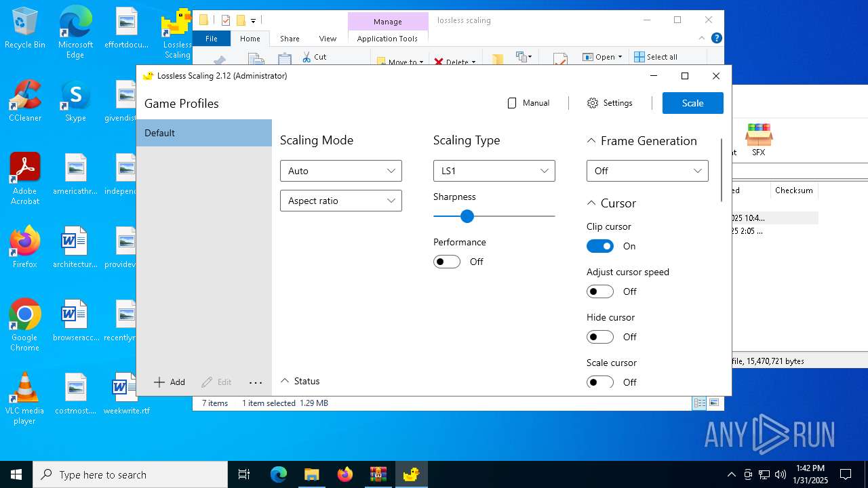Turn off Clip cursor switch
Screen dimensions: 868x488
pyautogui.click(x=600, y=246)
